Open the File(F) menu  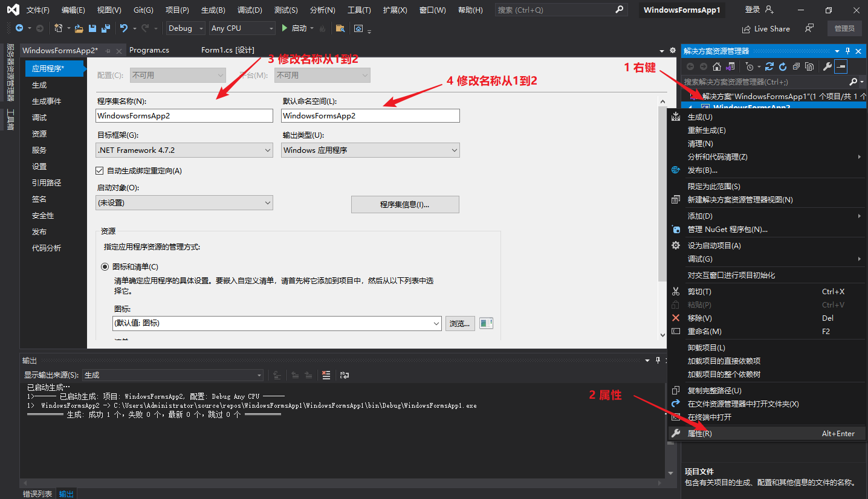[x=37, y=10]
